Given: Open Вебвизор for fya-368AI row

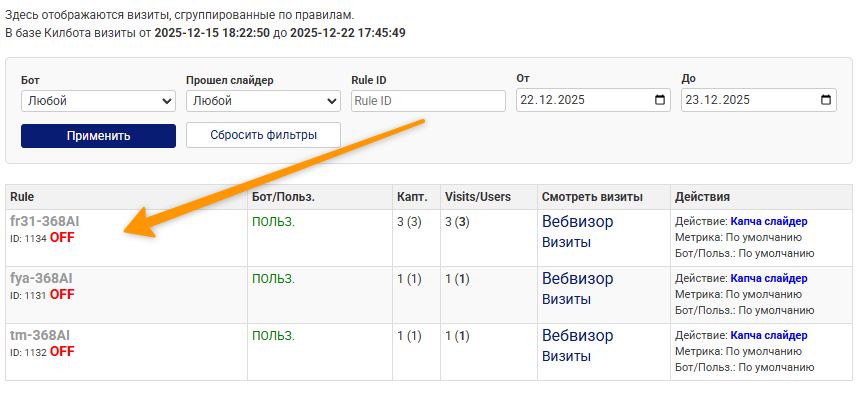Looking at the screenshot, I should point(578,279).
